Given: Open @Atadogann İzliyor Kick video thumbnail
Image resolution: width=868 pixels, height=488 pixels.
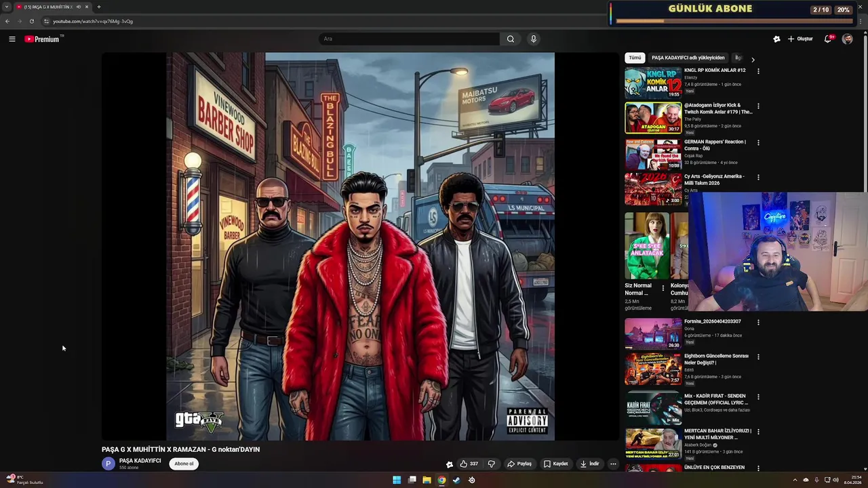Looking at the screenshot, I should 653,118.
